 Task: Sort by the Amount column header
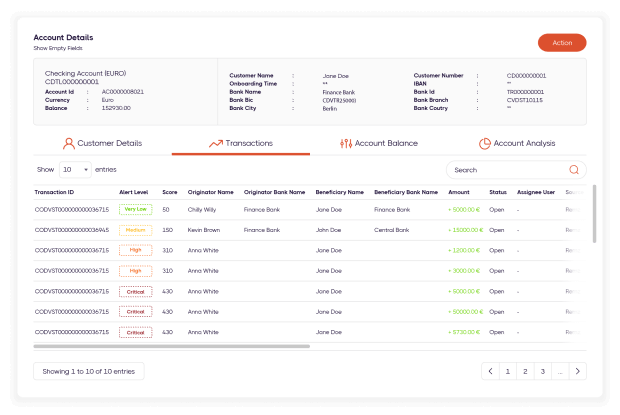click(459, 191)
